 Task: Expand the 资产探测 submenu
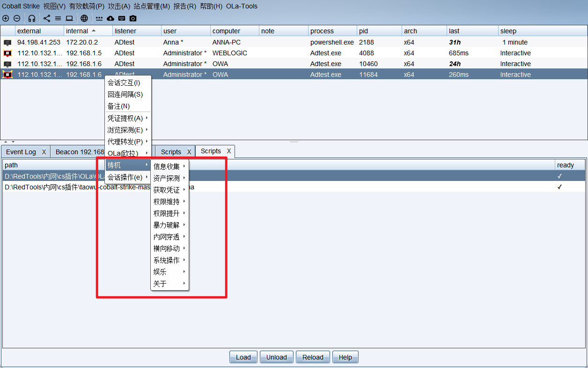coord(169,178)
